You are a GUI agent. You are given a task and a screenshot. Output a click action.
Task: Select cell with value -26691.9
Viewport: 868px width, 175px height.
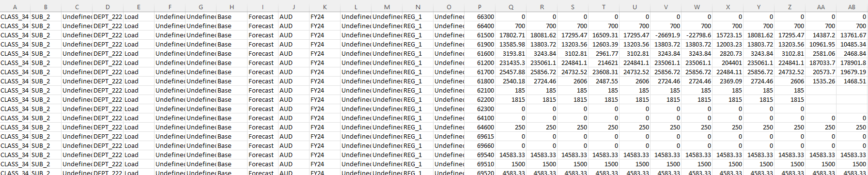[x=666, y=35]
